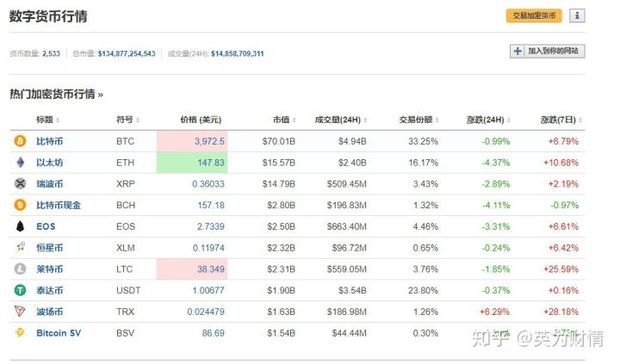This screenshot has width=620, height=364.
Task: Click the 加入到你的网站 button
Action: point(547,51)
